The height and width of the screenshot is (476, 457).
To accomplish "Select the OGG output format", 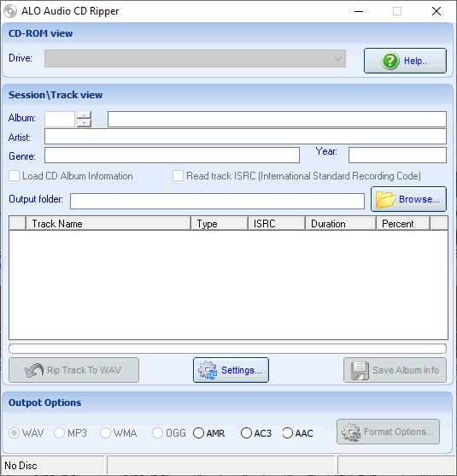I will (x=157, y=433).
